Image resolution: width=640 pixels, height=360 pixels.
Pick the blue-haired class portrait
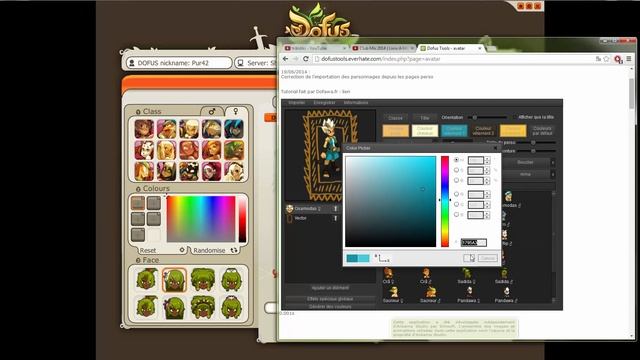[x=234, y=129]
